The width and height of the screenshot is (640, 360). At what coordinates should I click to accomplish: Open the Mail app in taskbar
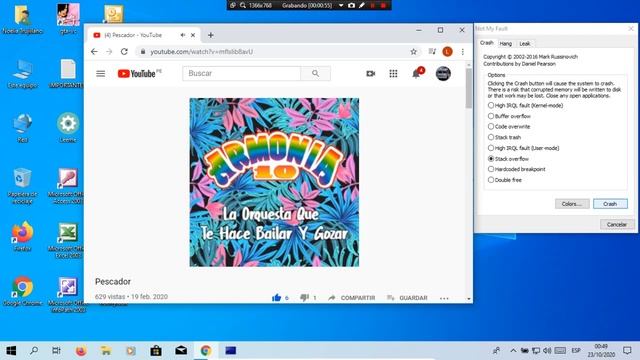pyautogui.click(x=181, y=351)
